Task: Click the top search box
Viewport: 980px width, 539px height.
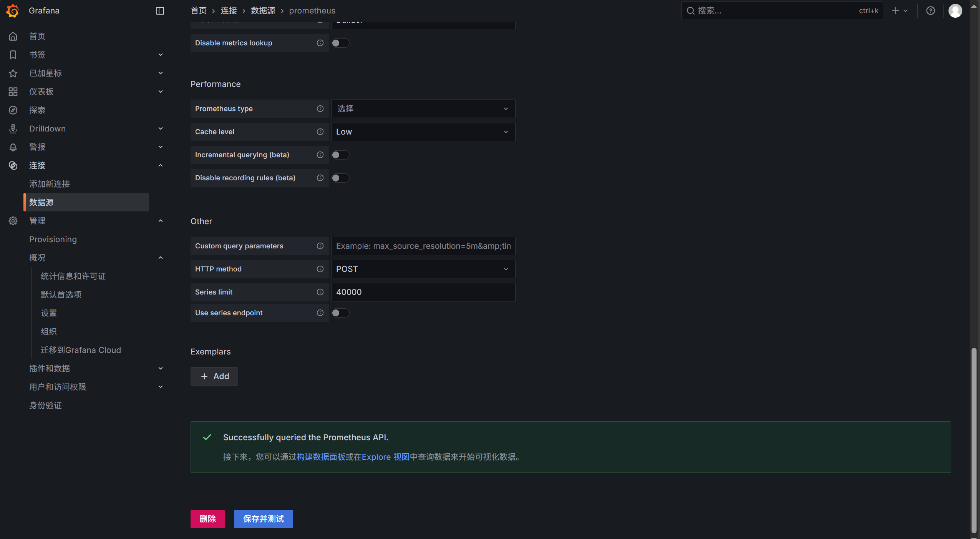Action: pos(782,11)
